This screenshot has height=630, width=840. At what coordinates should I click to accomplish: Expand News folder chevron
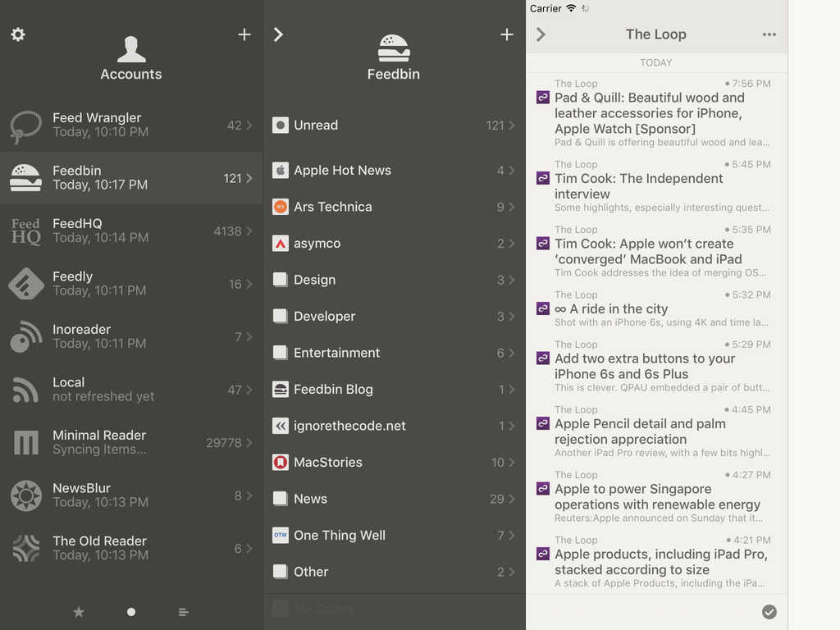[512, 499]
